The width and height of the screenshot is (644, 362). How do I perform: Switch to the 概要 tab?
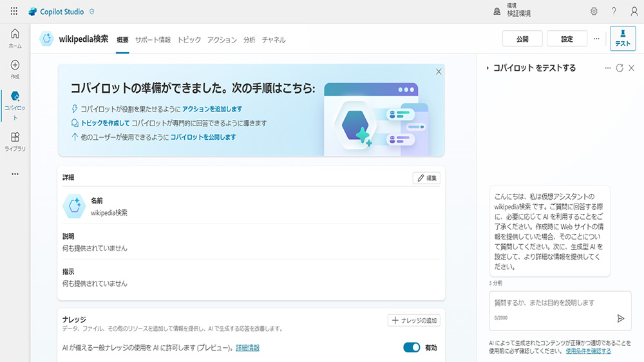pyautogui.click(x=122, y=40)
